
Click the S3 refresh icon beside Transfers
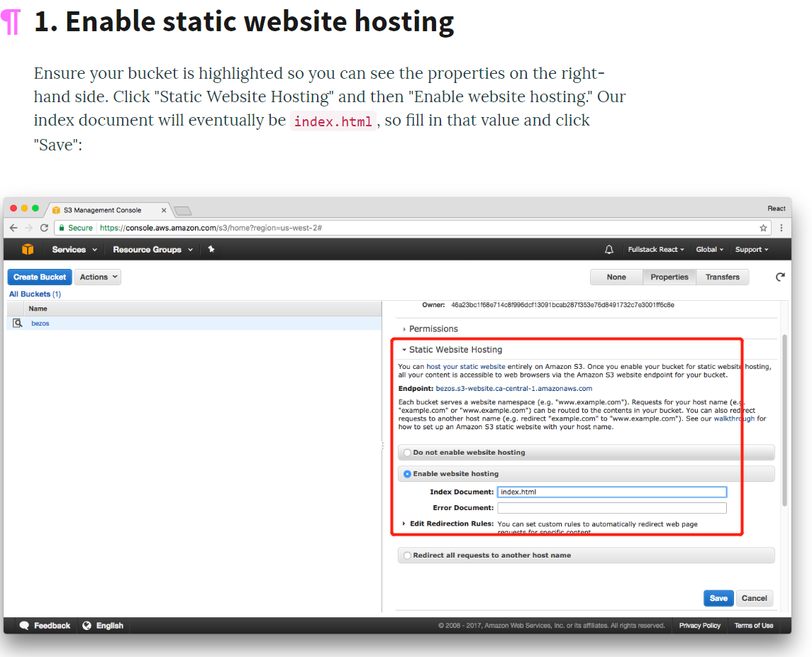(x=780, y=277)
